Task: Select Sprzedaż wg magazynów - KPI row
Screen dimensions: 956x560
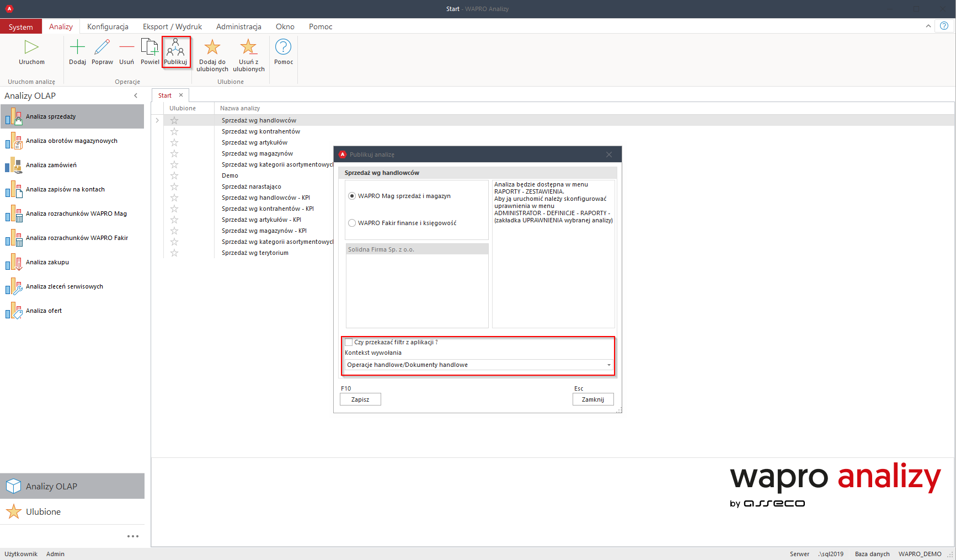Action: pyautogui.click(x=264, y=231)
